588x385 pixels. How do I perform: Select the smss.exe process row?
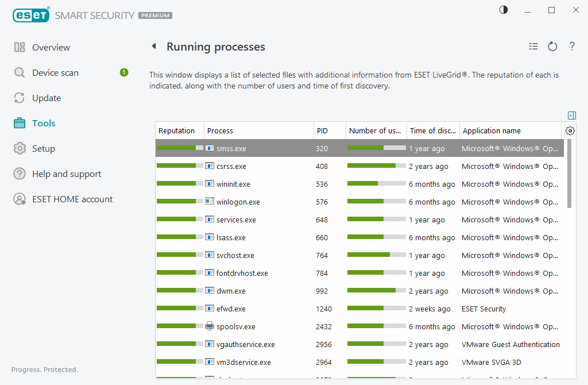(x=359, y=148)
